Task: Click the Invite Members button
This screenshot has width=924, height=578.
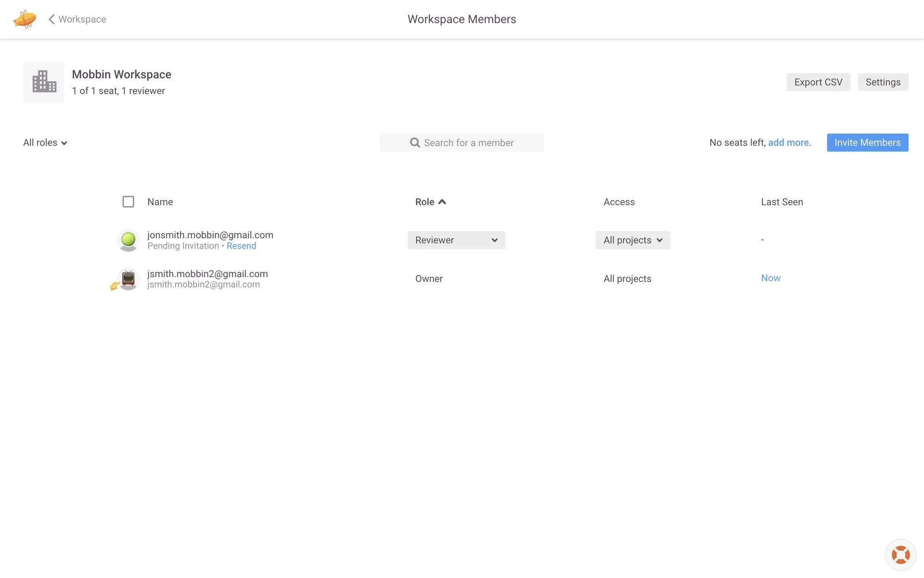Action: tap(867, 143)
